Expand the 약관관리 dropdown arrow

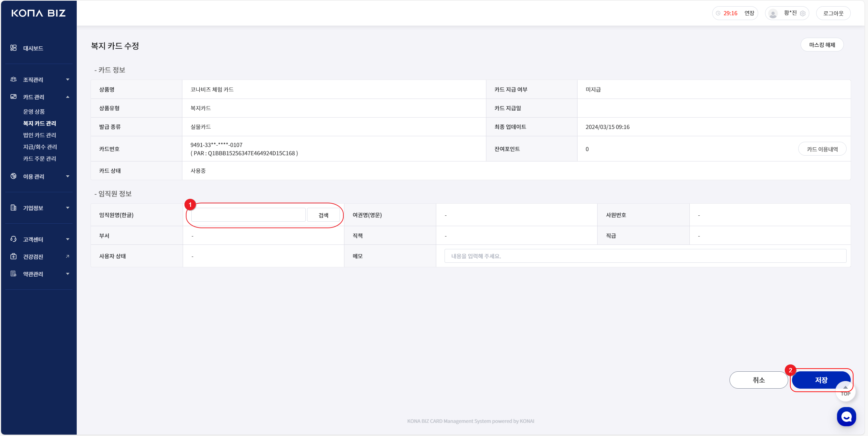68,274
